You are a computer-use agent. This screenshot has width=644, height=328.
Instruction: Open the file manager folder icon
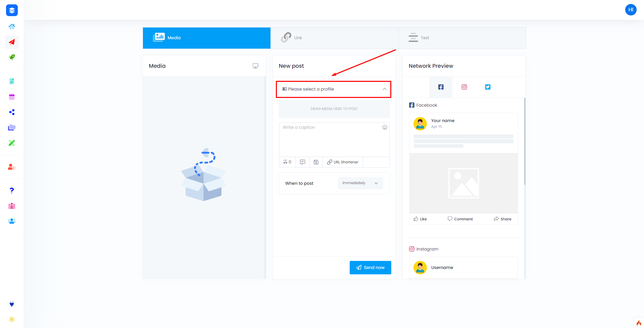12,127
